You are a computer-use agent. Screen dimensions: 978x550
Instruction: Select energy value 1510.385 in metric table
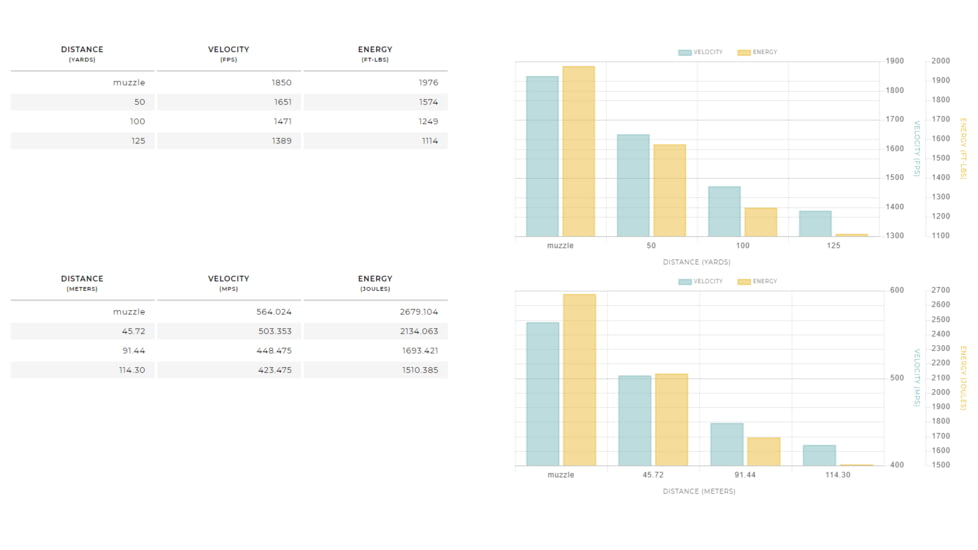point(420,370)
